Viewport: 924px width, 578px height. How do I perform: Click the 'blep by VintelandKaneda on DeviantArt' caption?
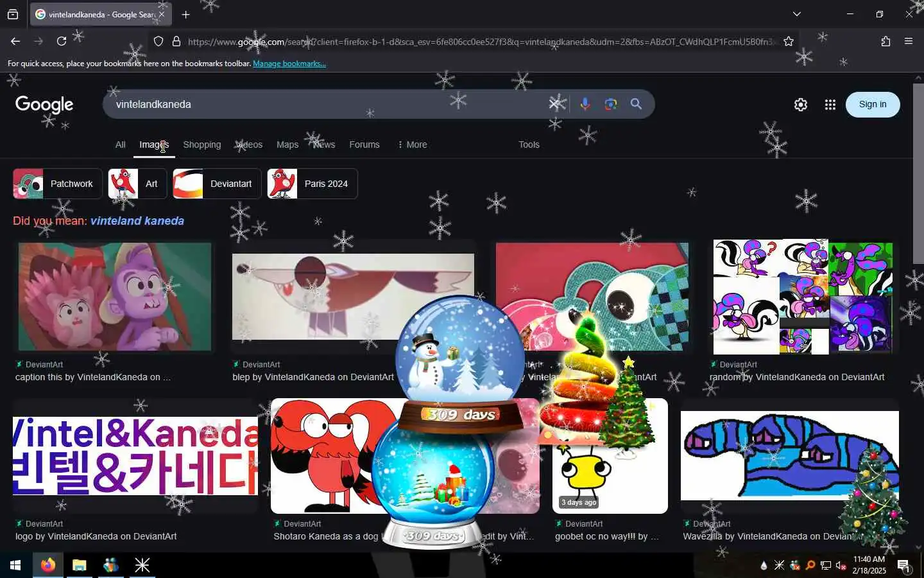(313, 377)
